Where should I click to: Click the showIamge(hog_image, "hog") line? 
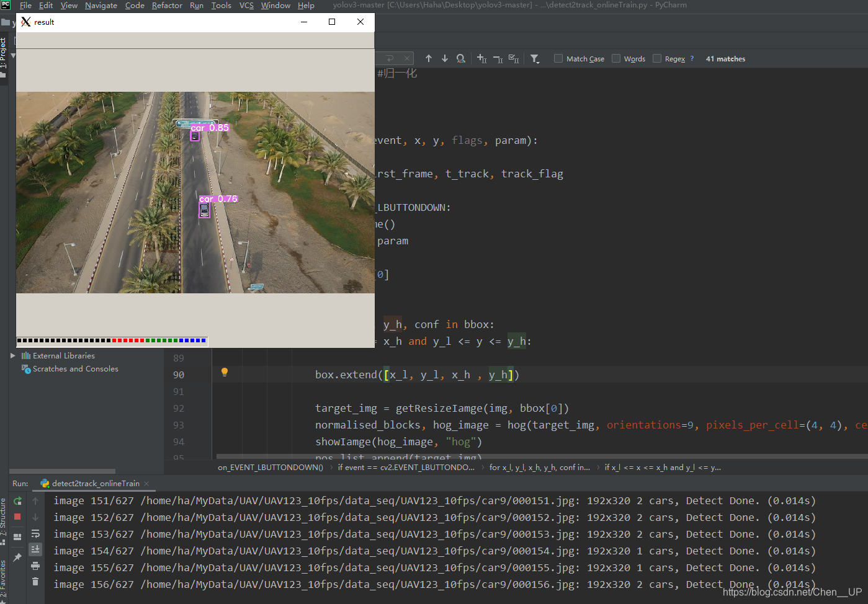point(398,442)
